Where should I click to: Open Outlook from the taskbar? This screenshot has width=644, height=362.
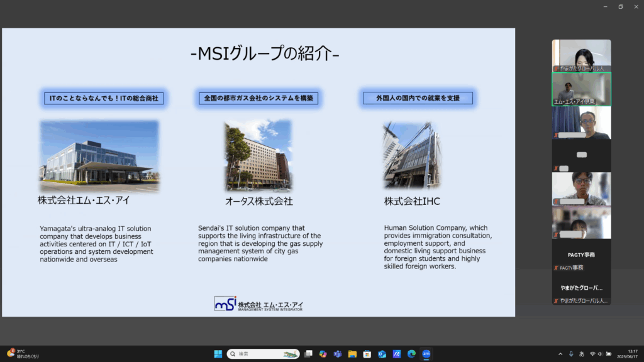[382, 354]
